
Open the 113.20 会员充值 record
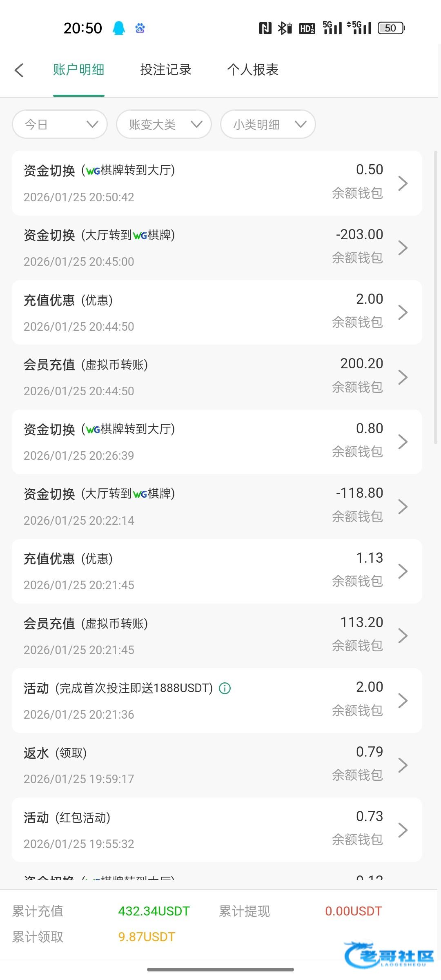[216, 636]
